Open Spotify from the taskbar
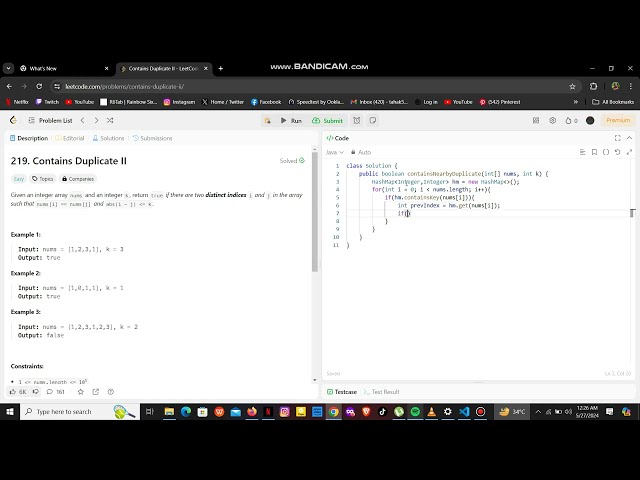 415,412
